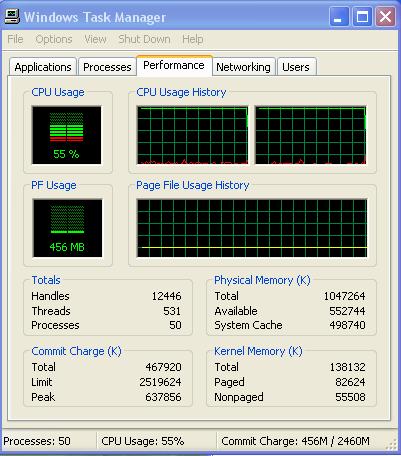Click the Task Manager title bar icon
This screenshot has height=456, width=401.
point(12,16)
